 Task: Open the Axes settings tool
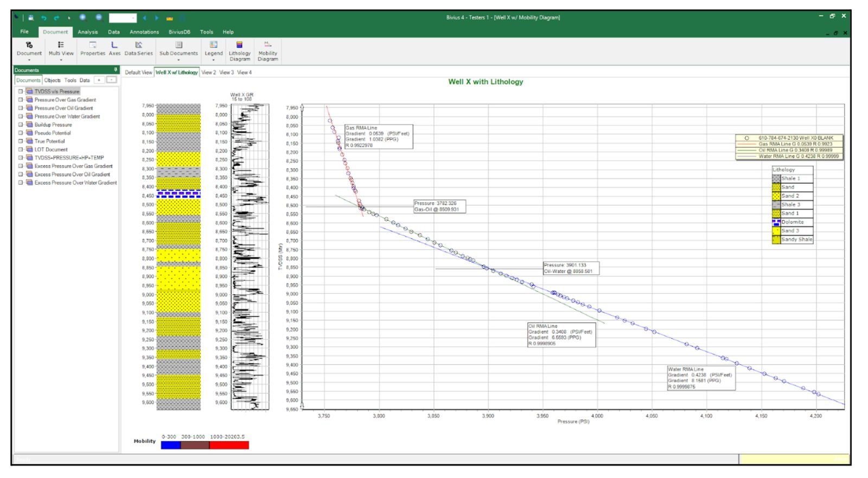(114, 48)
